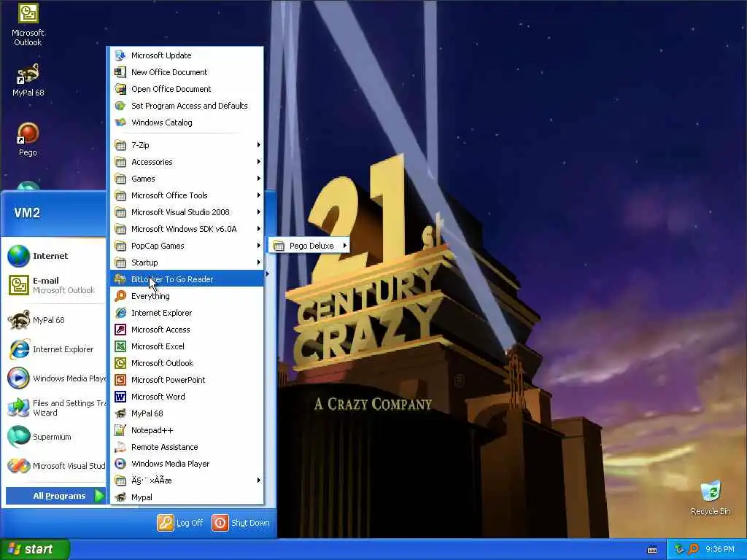The width and height of the screenshot is (747, 560).
Task: Click the Everything tray icon
Action: (693, 550)
